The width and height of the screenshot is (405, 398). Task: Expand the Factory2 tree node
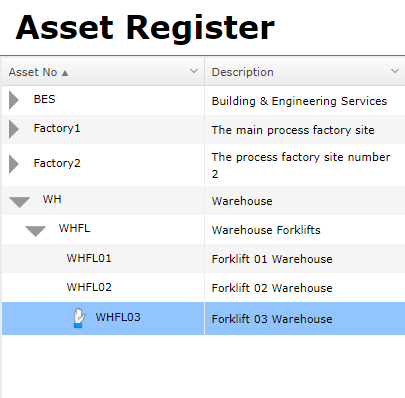click(14, 164)
